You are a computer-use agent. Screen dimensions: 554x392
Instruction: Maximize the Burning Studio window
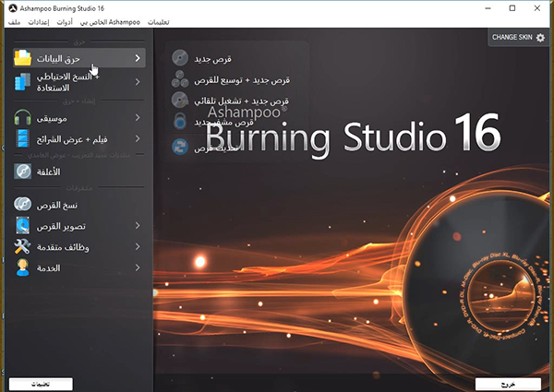coord(512,8)
